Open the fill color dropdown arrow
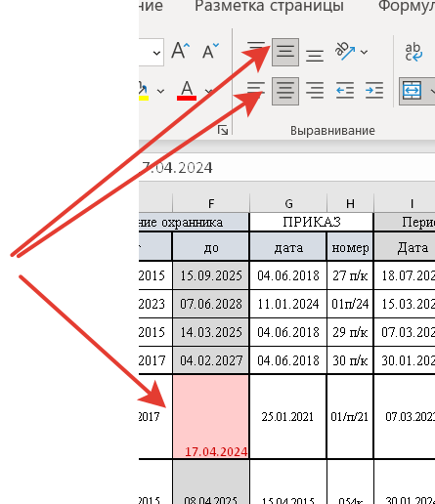Image resolution: width=435 pixels, height=504 pixels. (160, 91)
